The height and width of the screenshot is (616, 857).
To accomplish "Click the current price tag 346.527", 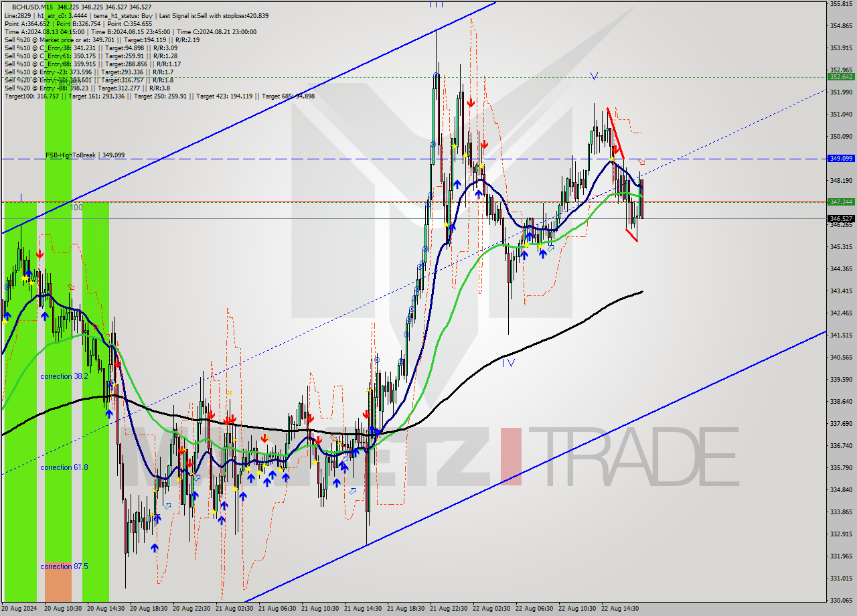I will [x=841, y=219].
